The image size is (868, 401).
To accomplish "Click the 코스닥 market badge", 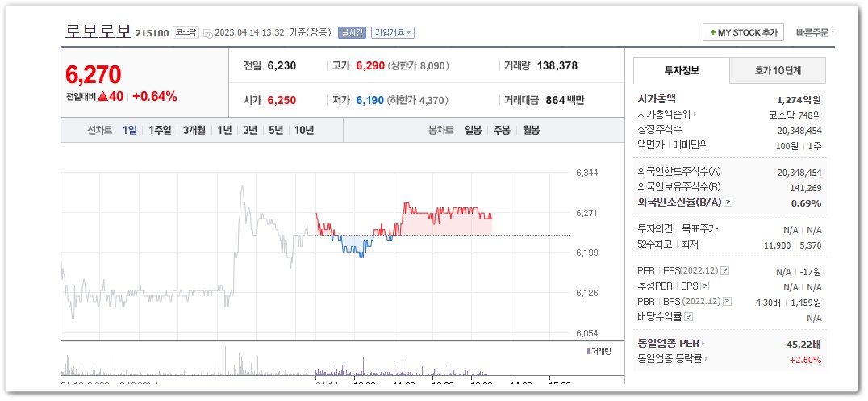I will click(x=186, y=33).
